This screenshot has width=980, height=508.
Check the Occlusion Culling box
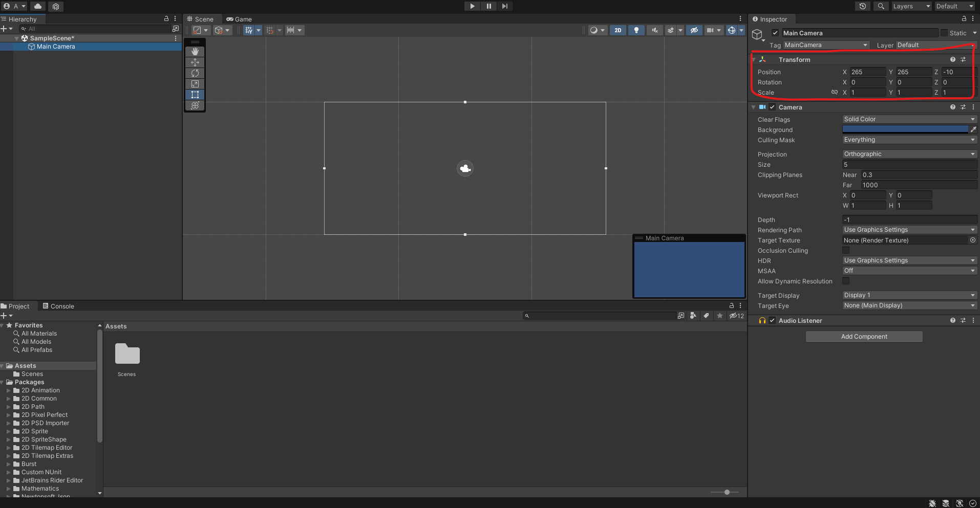(x=846, y=251)
